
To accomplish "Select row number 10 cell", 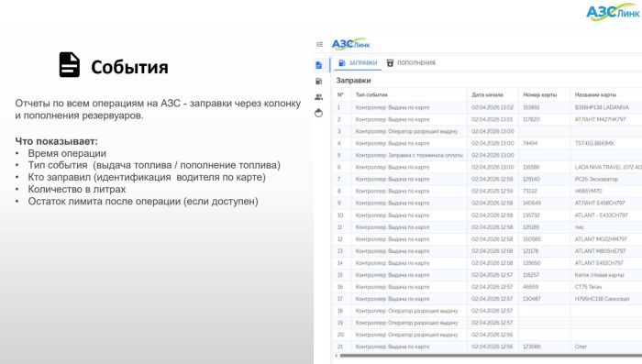I will (340, 215).
